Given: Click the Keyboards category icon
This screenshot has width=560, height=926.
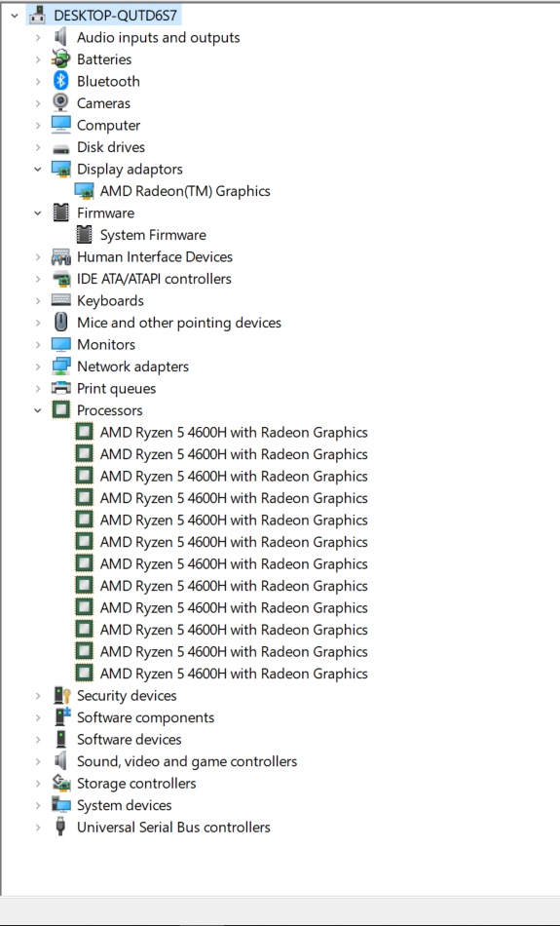Looking at the screenshot, I should pyautogui.click(x=60, y=300).
